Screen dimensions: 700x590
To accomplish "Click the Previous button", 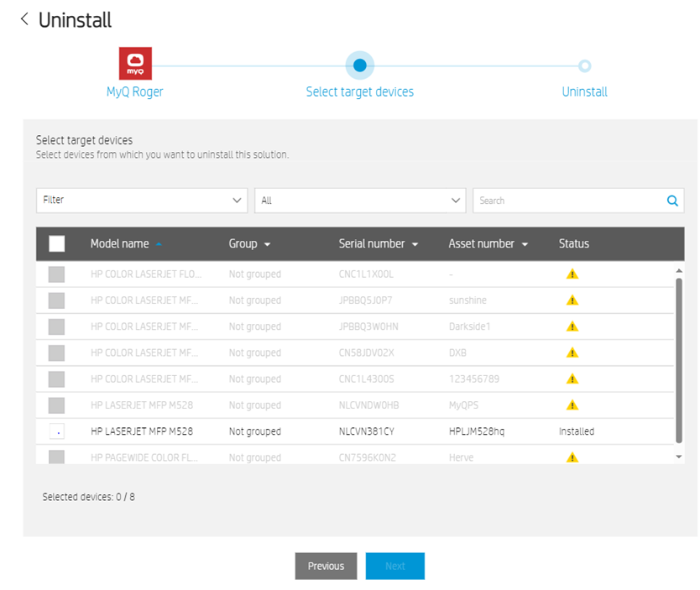I will (x=326, y=566).
